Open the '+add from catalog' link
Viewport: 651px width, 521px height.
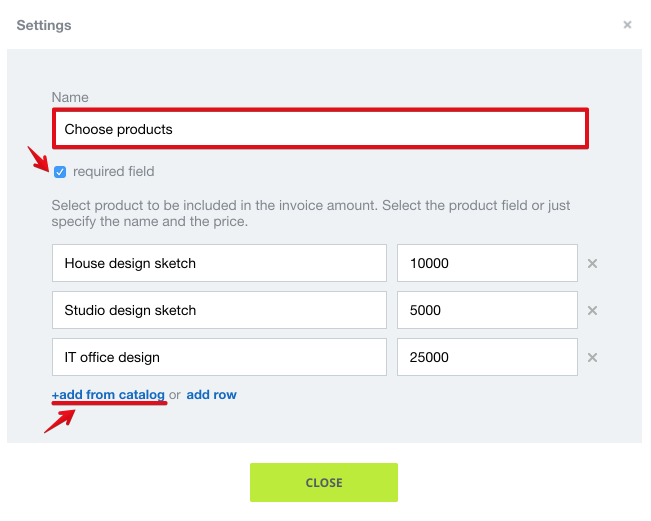[x=108, y=394]
